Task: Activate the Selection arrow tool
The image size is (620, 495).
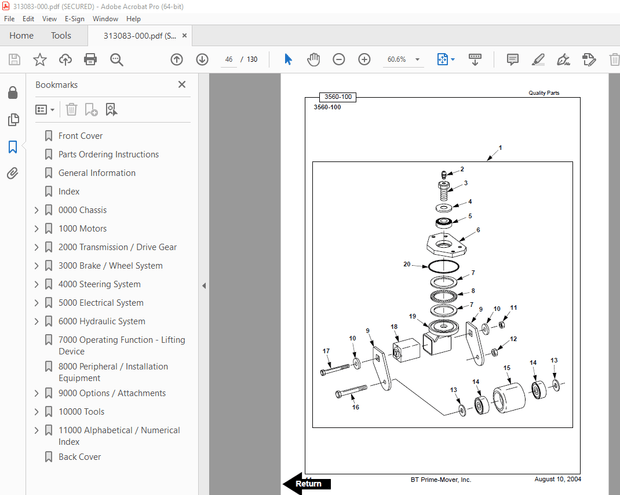Action: pyautogui.click(x=288, y=60)
